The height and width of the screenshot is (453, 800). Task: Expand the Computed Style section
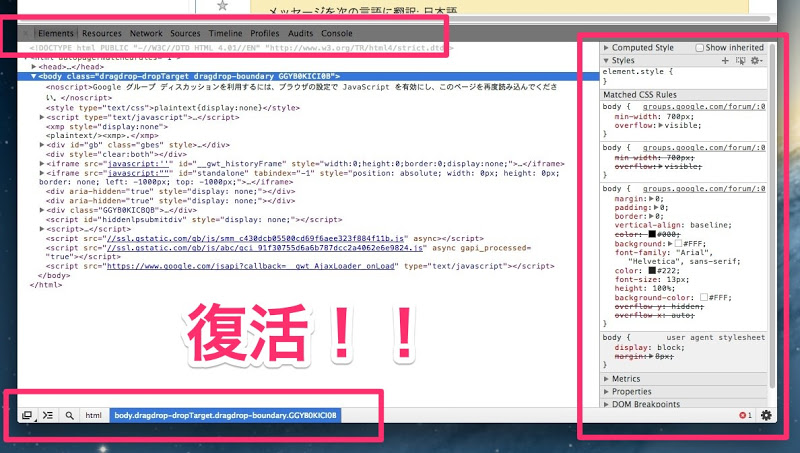pyautogui.click(x=606, y=47)
